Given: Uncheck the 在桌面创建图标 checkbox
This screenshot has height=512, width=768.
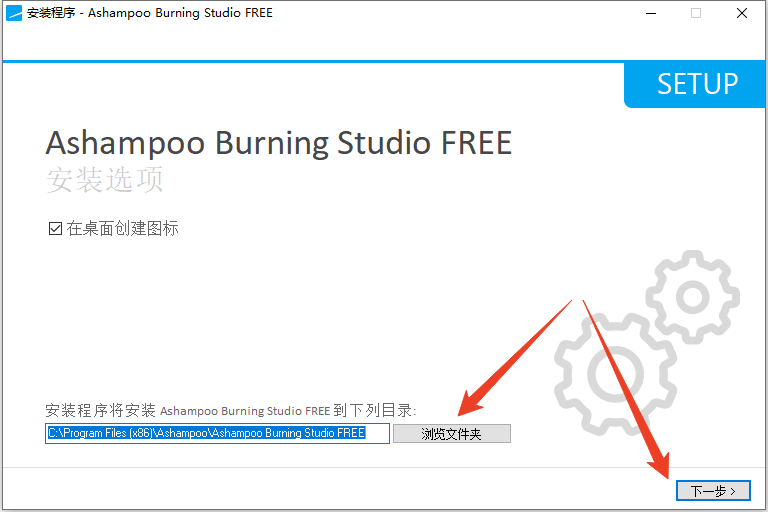Looking at the screenshot, I should pos(55,228).
